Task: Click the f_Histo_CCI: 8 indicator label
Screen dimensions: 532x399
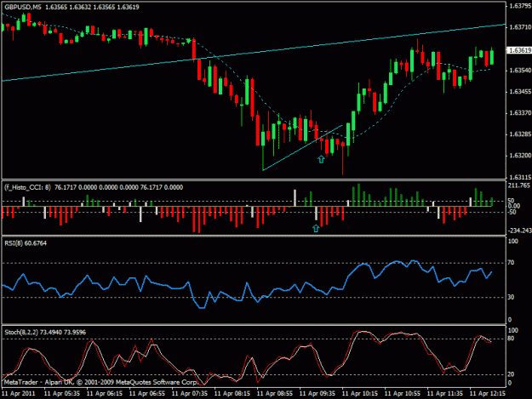Action: click(27, 187)
